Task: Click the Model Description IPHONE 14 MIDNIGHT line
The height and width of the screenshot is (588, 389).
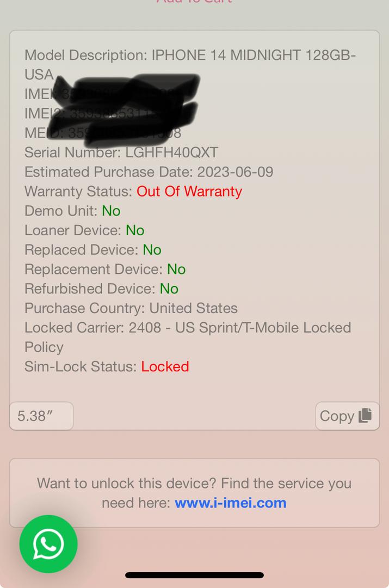Action: click(x=190, y=64)
